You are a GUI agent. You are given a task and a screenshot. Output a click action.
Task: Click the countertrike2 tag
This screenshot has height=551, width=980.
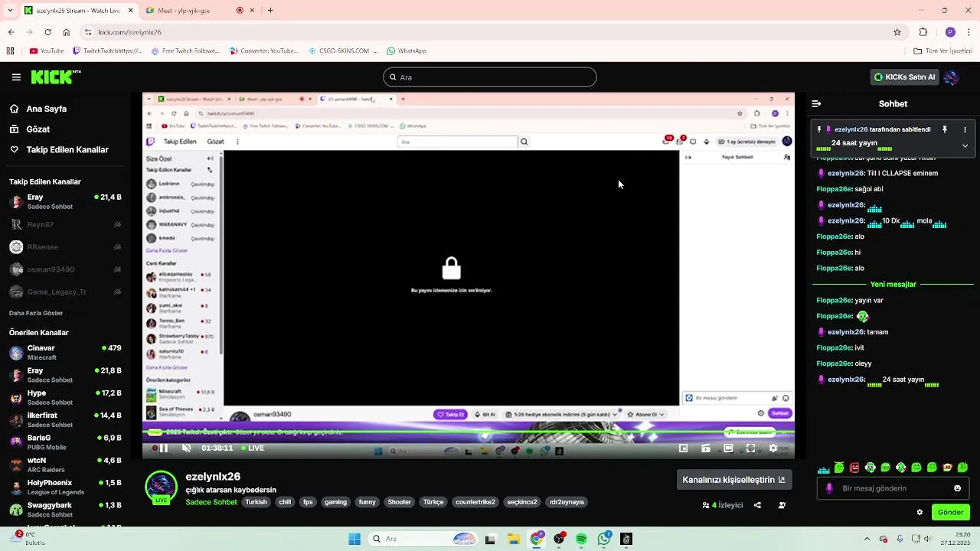[x=475, y=502]
